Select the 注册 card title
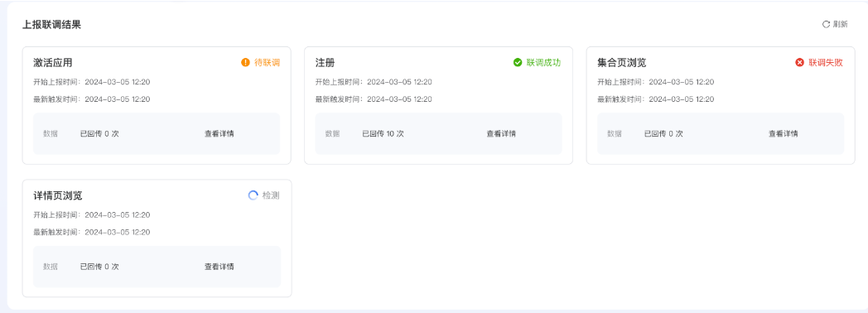 (x=325, y=62)
